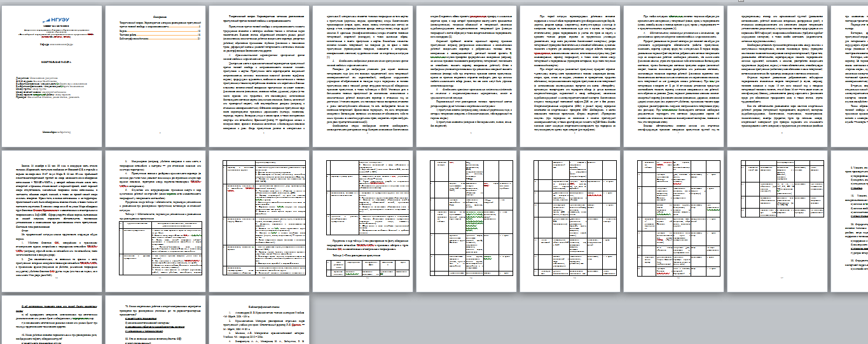Open 'Библиографический список' entry in table of contents
Viewport: 868px width, 344px height.
(160, 38)
